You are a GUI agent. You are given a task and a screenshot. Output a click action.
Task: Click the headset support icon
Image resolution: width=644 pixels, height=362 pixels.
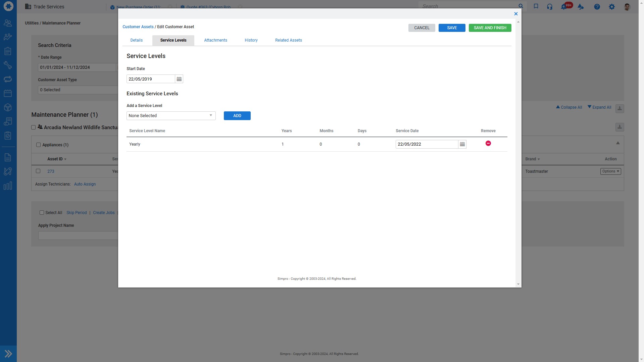point(549,7)
